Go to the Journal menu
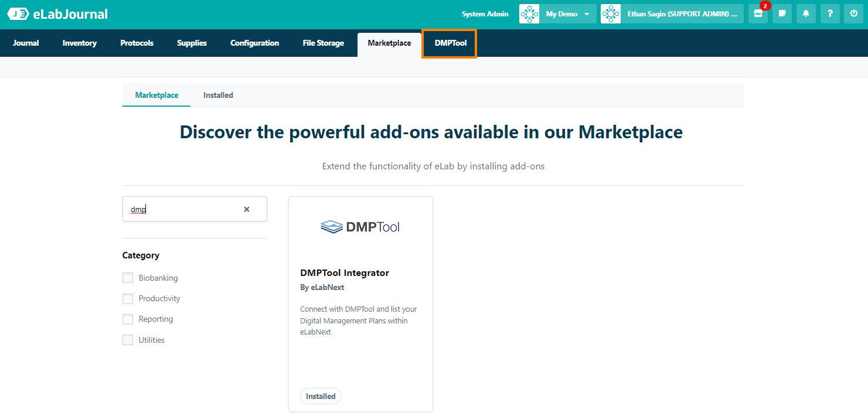 click(x=26, y=43)
